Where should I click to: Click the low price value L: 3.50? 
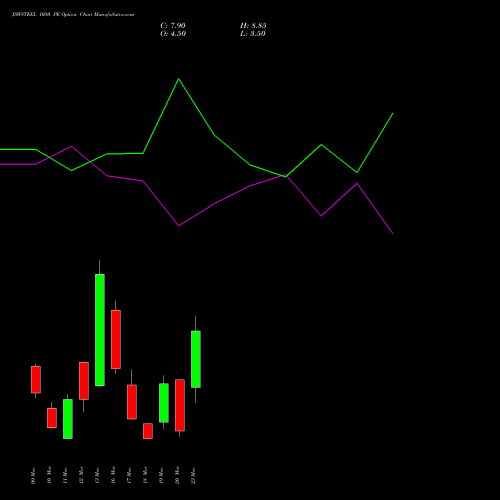point(253,34)
